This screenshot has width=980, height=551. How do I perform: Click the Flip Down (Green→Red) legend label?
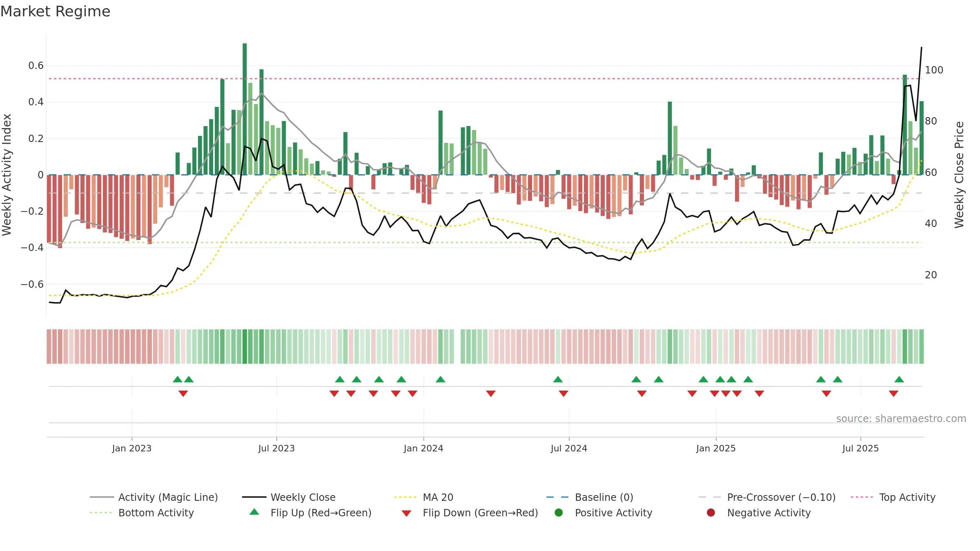point(480,513)
